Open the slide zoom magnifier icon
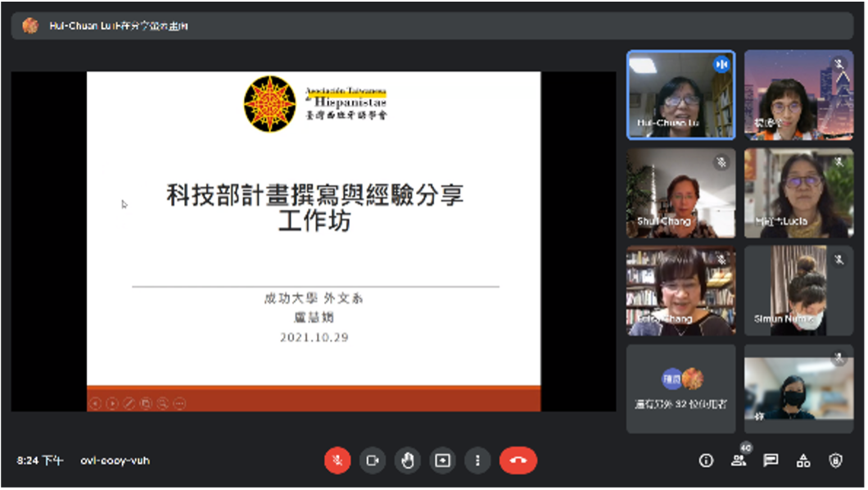This screenshot has height=490, width=868. click(x=163, y=404)
